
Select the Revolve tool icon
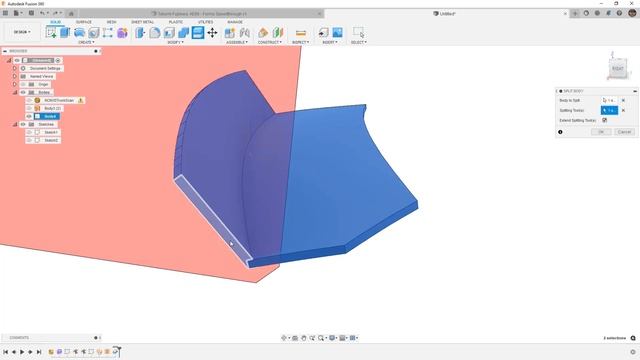pos(79,32)
